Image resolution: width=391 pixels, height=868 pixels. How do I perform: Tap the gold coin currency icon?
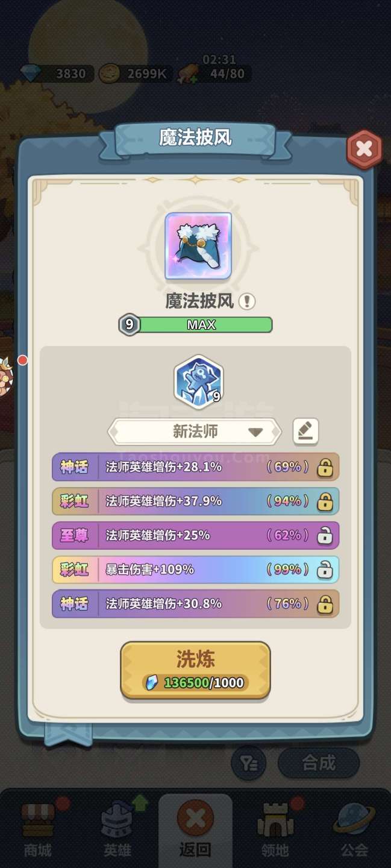pyautogui.click(x=111, y=74)
